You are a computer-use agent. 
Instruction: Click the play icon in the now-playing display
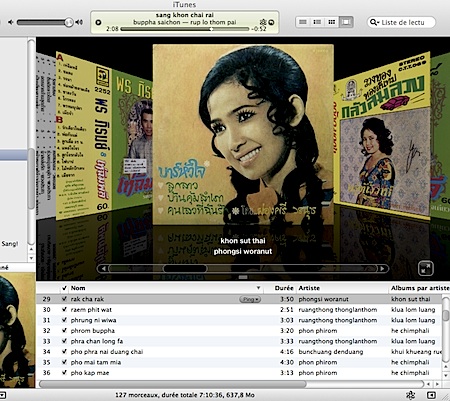click(98, 22)
